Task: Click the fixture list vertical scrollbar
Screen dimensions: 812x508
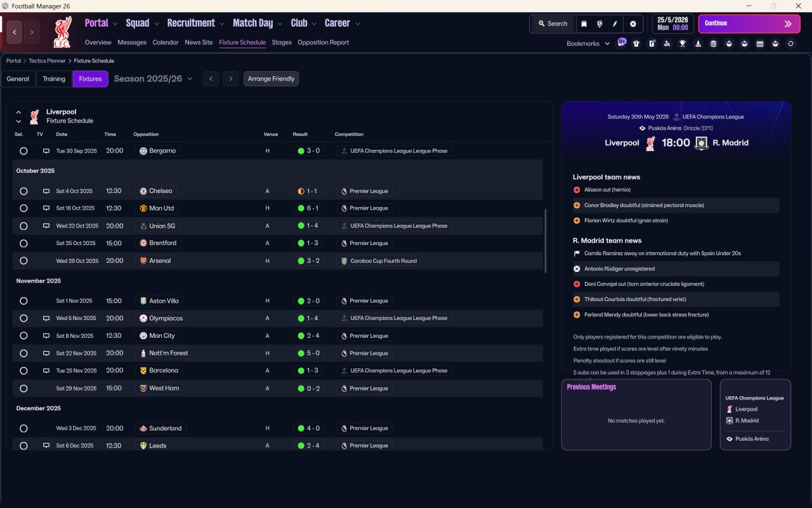Action: pyautogui.click(x=545, y=241)
